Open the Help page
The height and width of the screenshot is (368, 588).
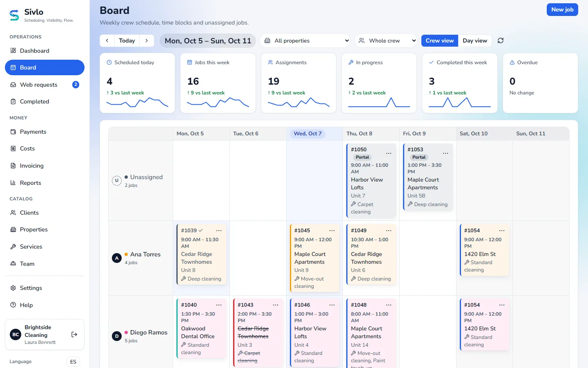45,305
